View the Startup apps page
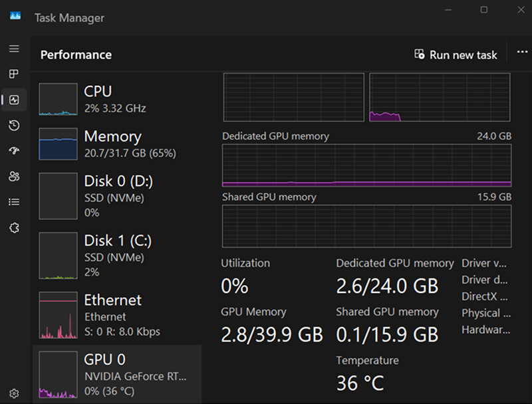Screen dimensions: 532x404 coord(14,151)
